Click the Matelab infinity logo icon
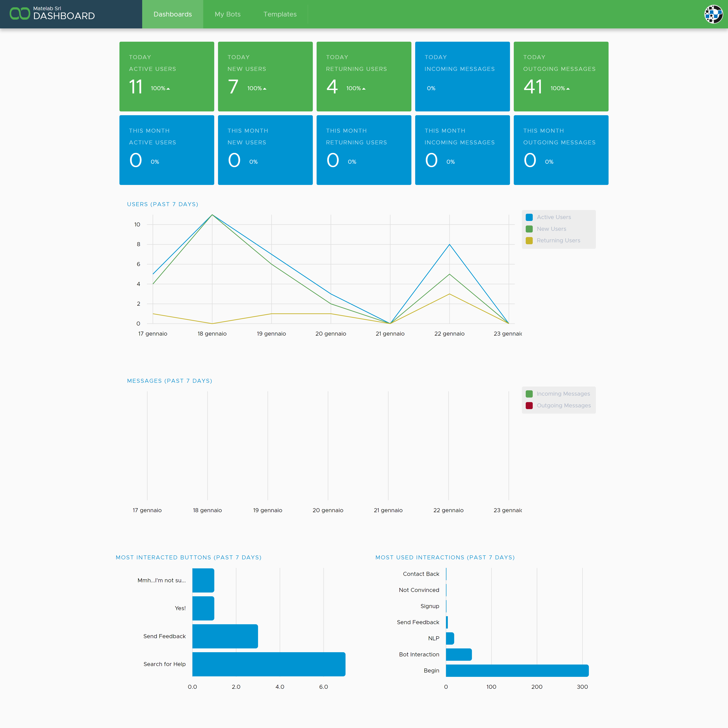The height and width of the screenshot is (728, 728). coord(20,14)
